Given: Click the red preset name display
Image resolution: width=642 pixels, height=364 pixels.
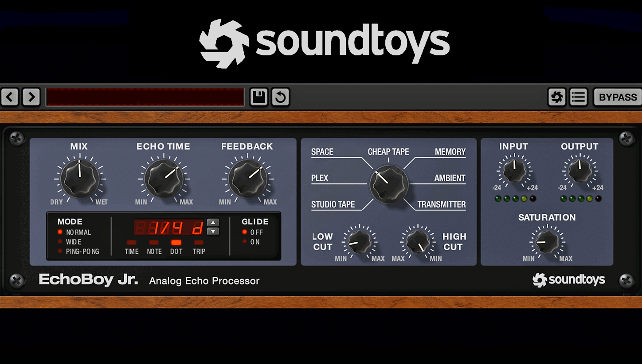Looking at the screenshot, I should [x=145, y=97].
